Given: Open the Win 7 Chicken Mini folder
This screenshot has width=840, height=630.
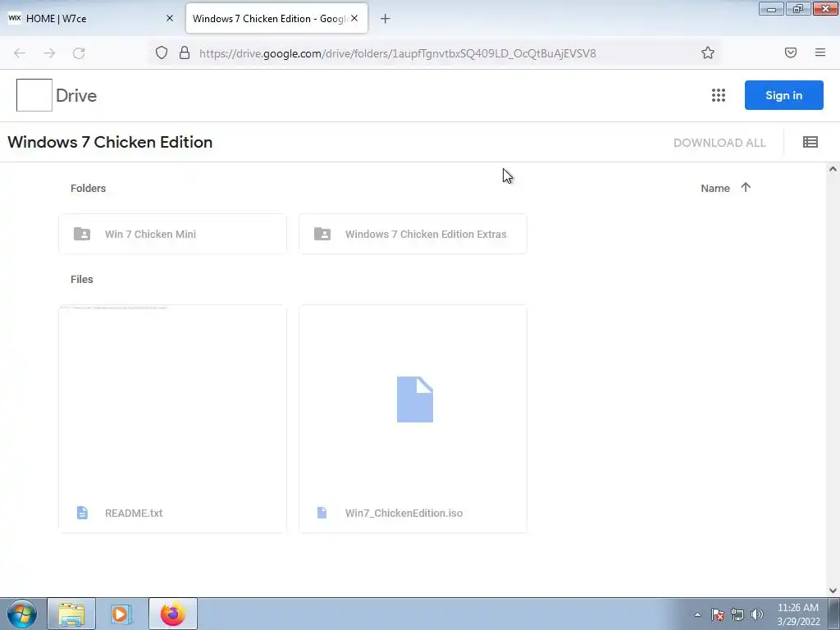Looking at the screenshot, I should pos(172,234).
